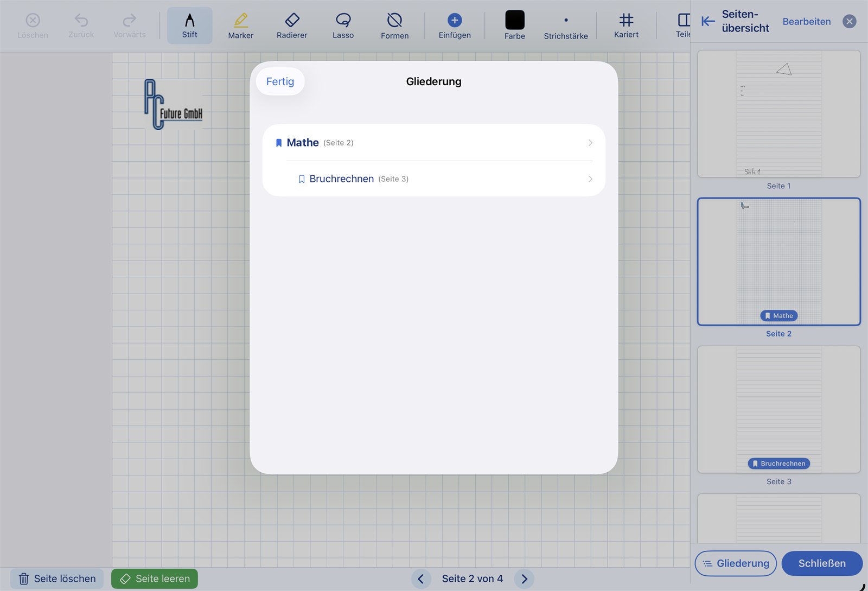Expand chevron on the Bruchrechnen row
The height and width of the screenshot is (591, 868).
[590, 179]
